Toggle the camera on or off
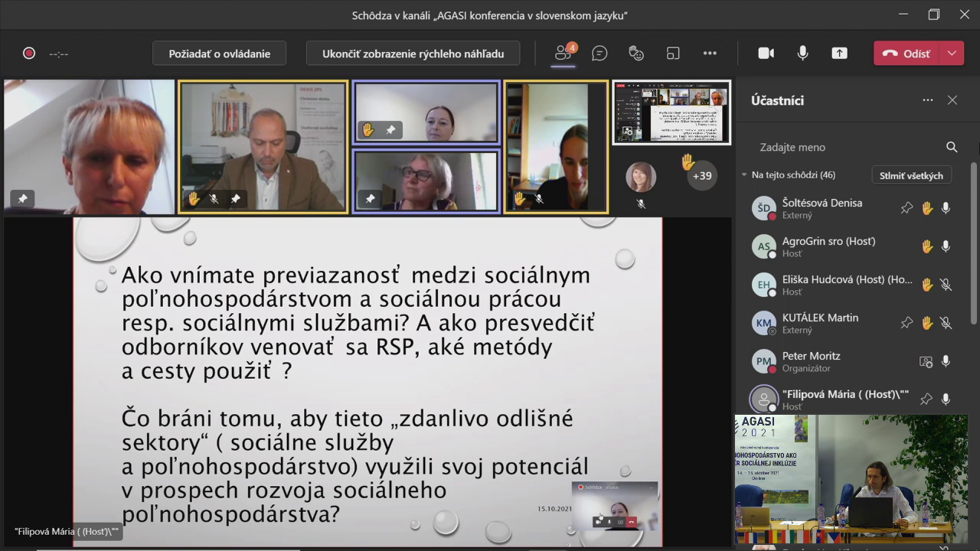The width and height of the screenshot is (980, 551). pos(766,53)
